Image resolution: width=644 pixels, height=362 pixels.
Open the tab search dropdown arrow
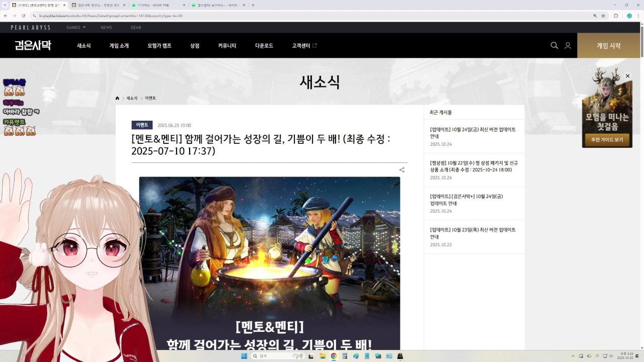pos(5,5)
